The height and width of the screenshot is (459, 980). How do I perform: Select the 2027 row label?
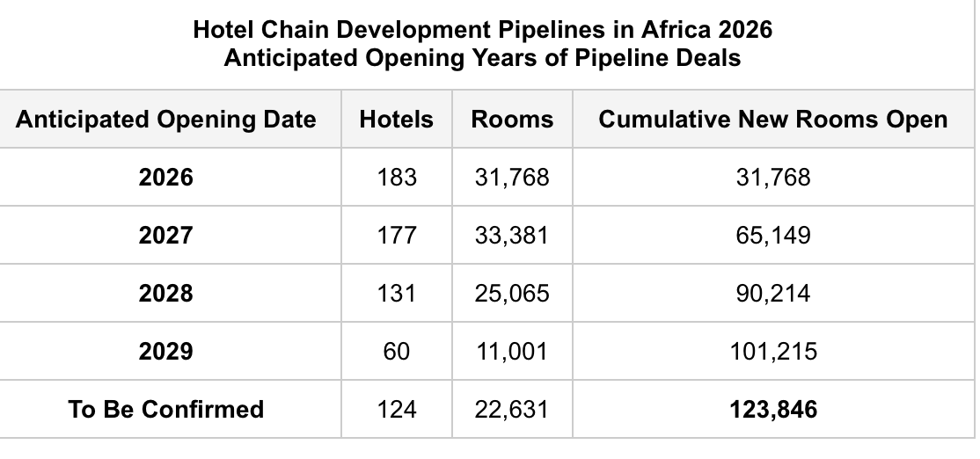(166, 236)
